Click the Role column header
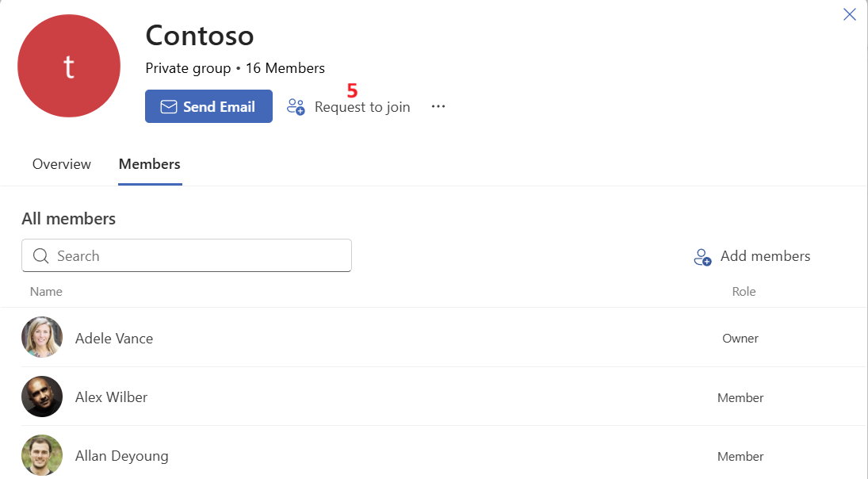Viewport: 868px width, 479px height. (744, 291)
